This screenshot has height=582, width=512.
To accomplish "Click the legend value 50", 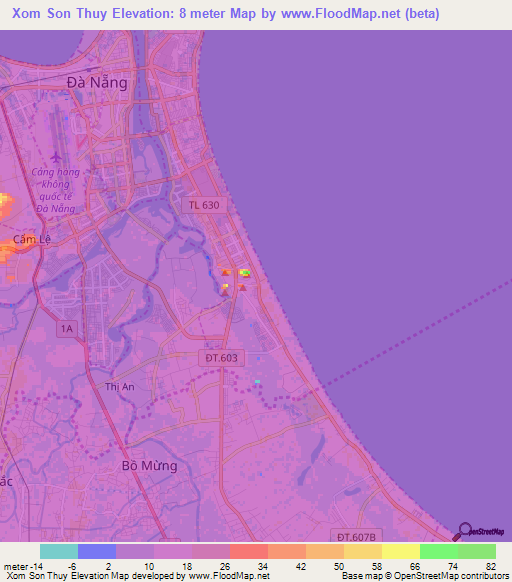I will coord(339,566).
